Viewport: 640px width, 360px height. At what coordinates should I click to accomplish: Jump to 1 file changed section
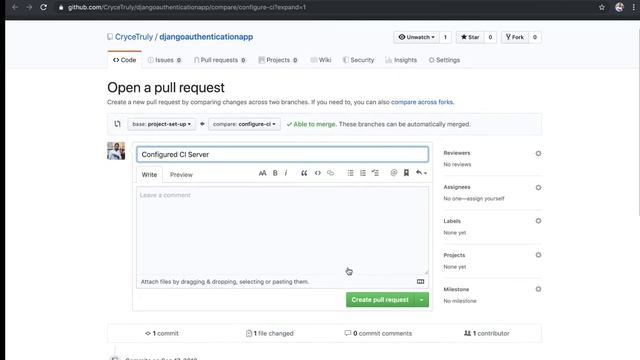[x=269, y=333]
